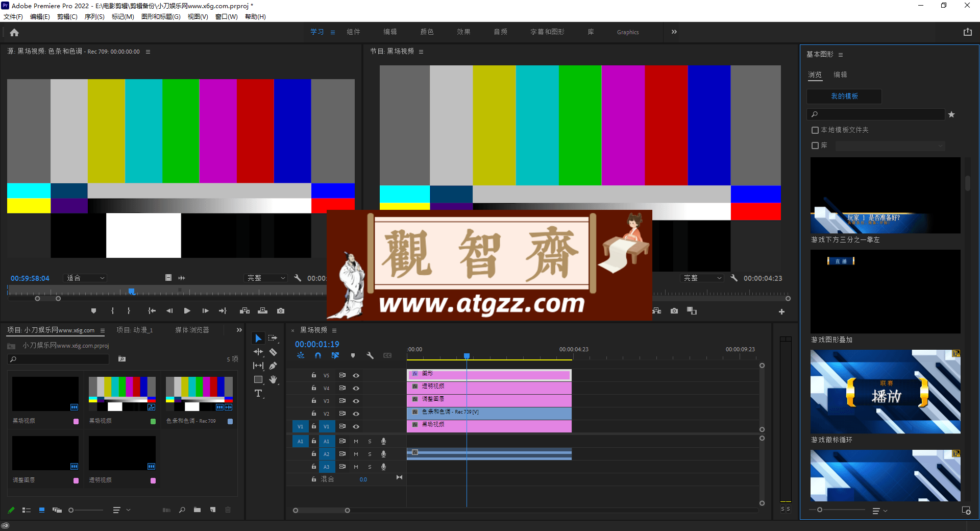This screenshot has width=980, height=531.
Task: Toggle Snap in timeline magnet icon
Action: (x=318, y=355)
